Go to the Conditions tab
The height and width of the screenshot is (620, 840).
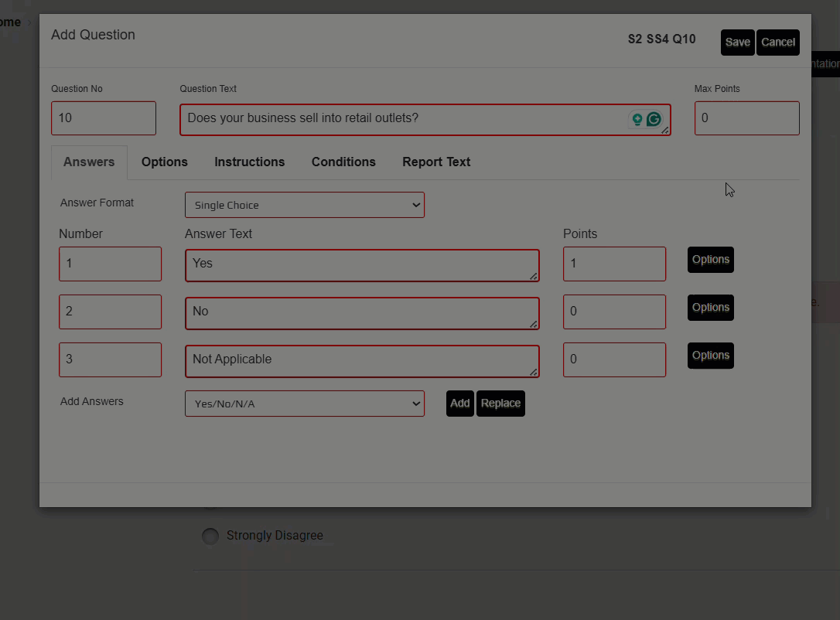pyautogui.click(x=343, y=162)
